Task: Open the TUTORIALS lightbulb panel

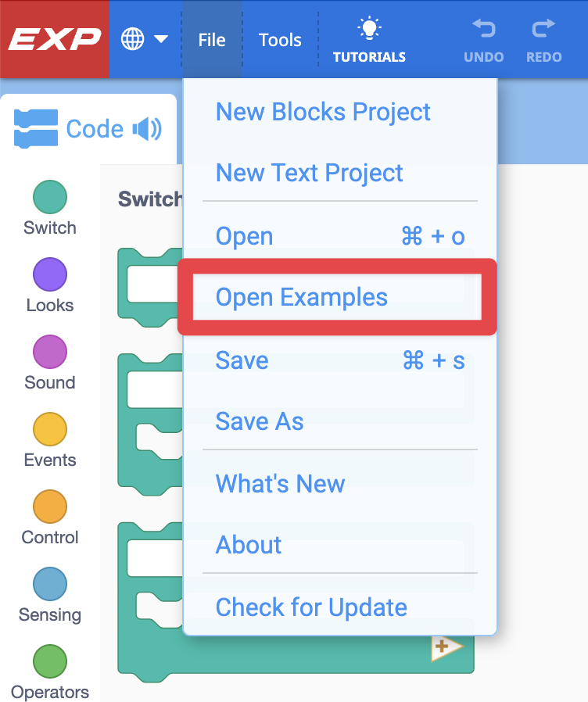Action: pos(368,38)
